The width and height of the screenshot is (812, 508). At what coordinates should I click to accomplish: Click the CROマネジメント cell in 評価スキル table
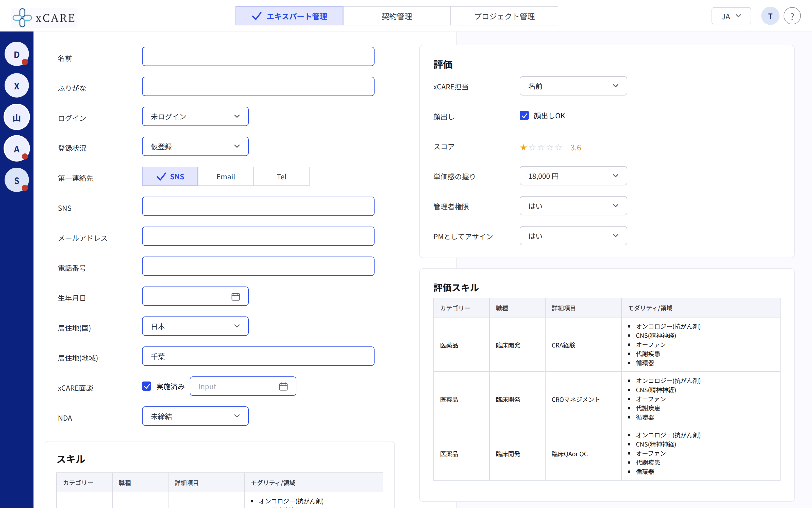pyautogui.click(x=583, y=399)
